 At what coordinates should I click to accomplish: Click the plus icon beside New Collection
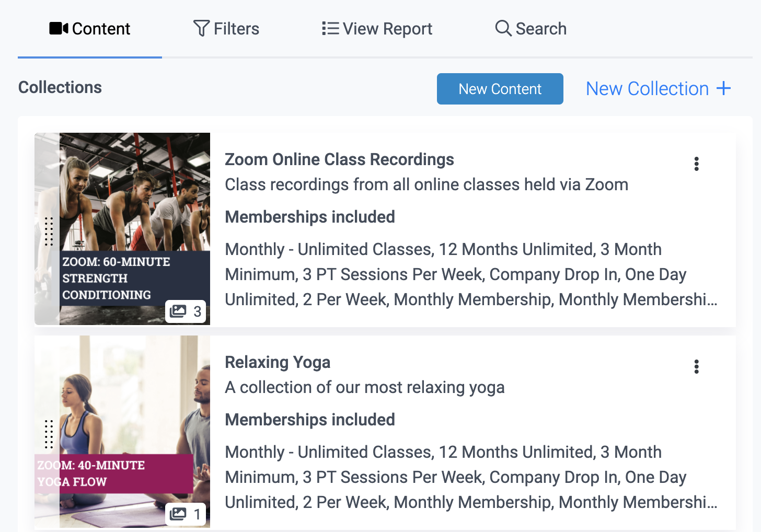point(724,88)
